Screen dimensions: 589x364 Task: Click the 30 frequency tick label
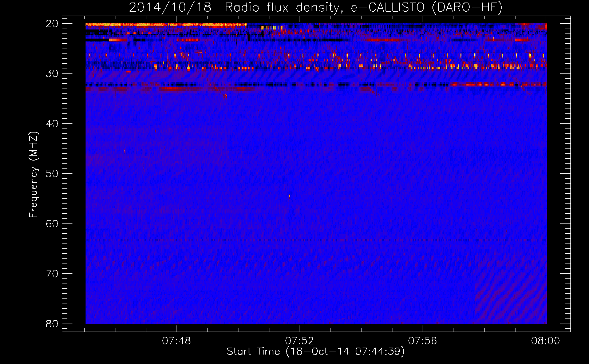[x=52, y=74]
